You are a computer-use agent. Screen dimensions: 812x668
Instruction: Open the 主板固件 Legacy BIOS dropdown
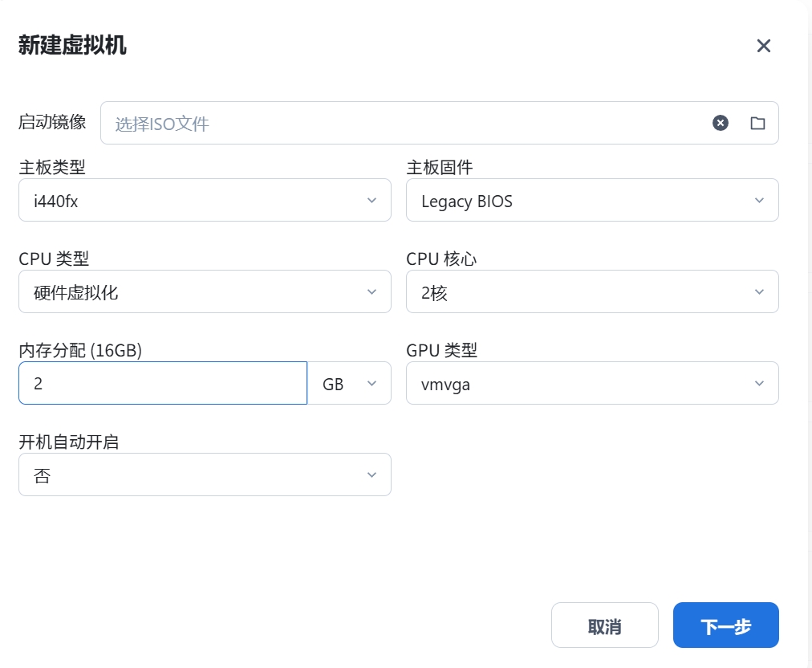tap(592, 200)
